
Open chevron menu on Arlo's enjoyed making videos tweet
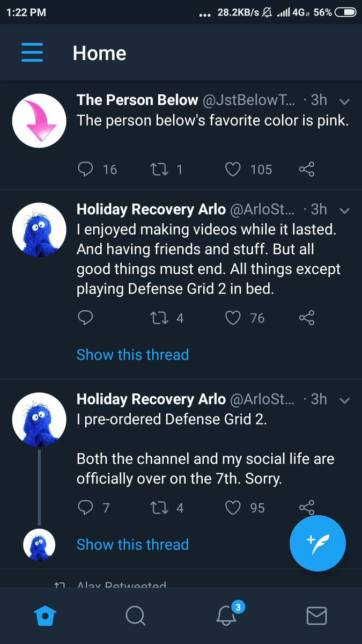(345, 210)
